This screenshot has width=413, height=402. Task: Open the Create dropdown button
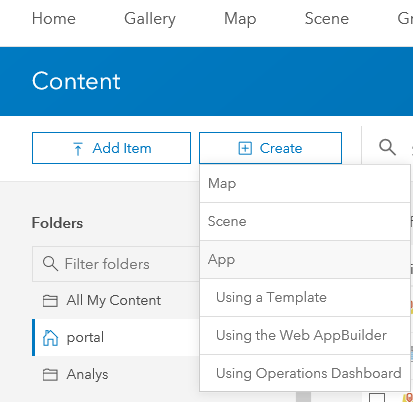pos(270,148)
